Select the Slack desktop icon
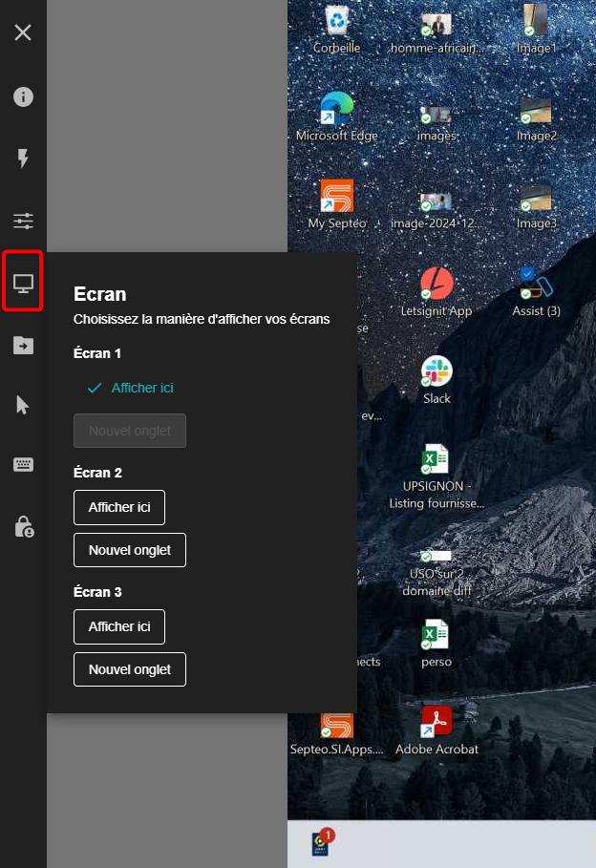Screen dimensions: 596x868 (x=436, y=380)
